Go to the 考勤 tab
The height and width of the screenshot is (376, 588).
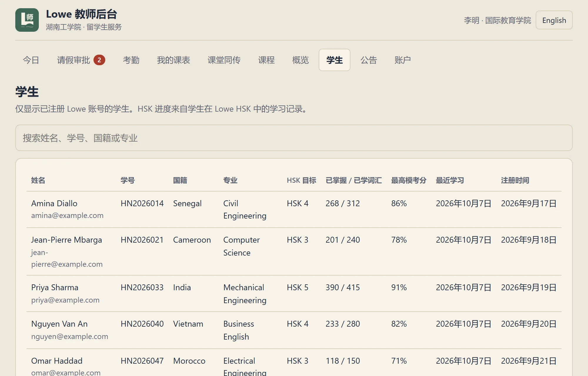131,60
